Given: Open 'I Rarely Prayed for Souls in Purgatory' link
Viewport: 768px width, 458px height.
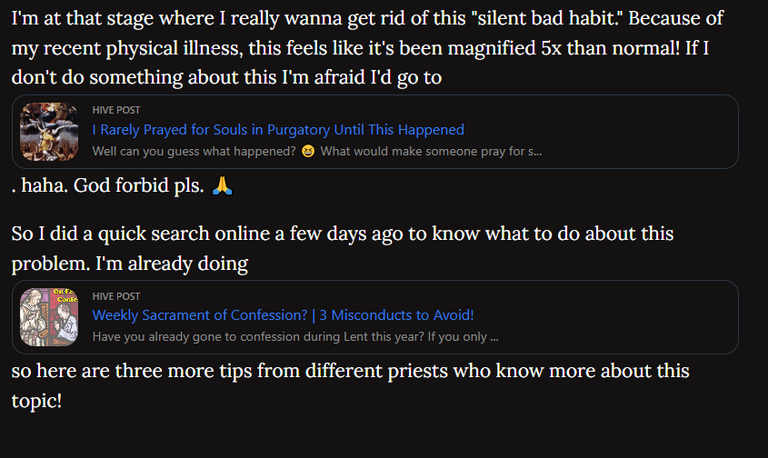Looking at the screenshot, I should (x=278, y=130).
